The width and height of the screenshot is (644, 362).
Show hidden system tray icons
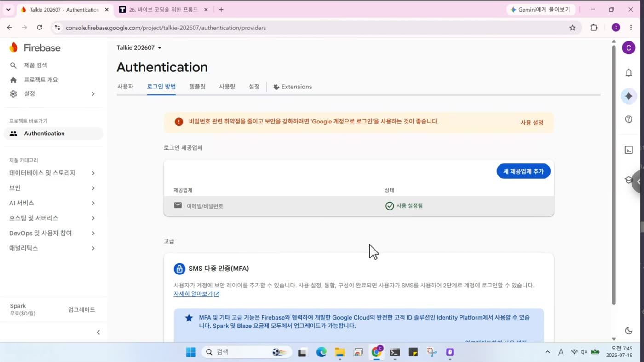coord(547,352)
